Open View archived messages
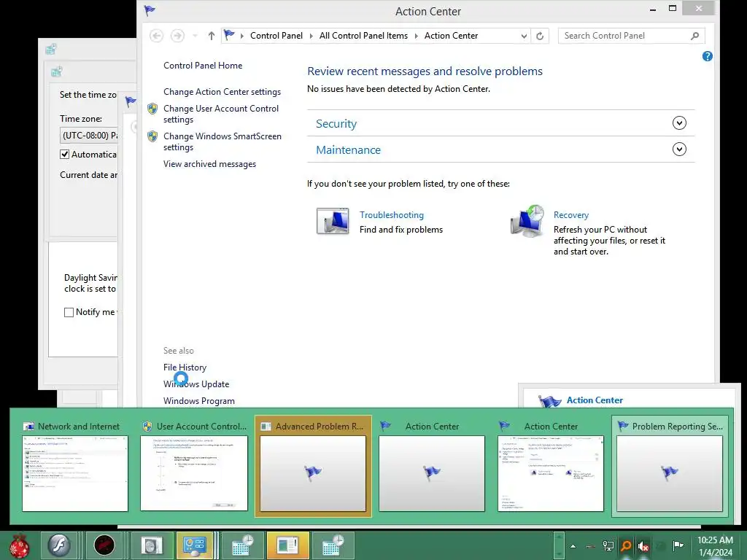The image size is (747, 560). point(209,164)
